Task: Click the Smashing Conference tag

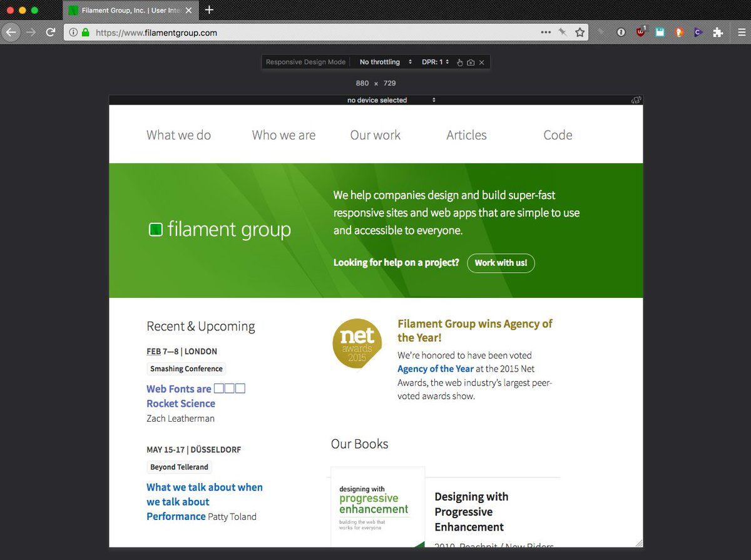Action: [186, 369]
